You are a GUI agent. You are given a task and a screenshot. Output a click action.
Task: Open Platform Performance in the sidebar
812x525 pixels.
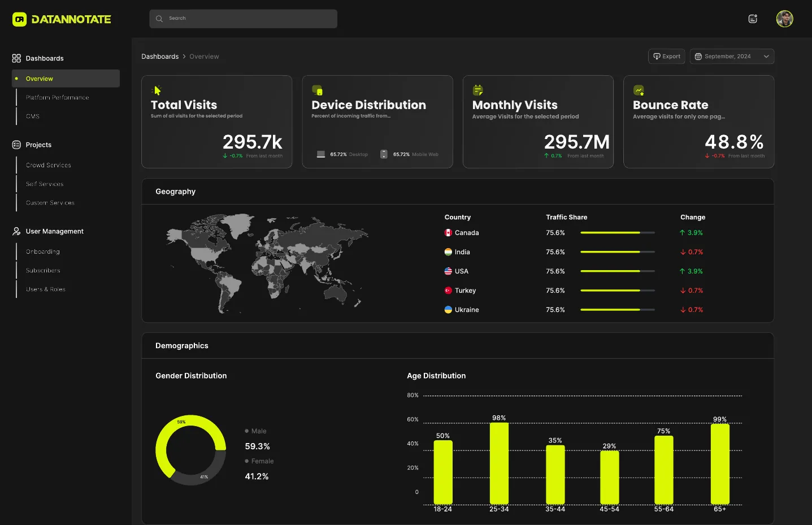pyautogui.click(x=57, y=97)
